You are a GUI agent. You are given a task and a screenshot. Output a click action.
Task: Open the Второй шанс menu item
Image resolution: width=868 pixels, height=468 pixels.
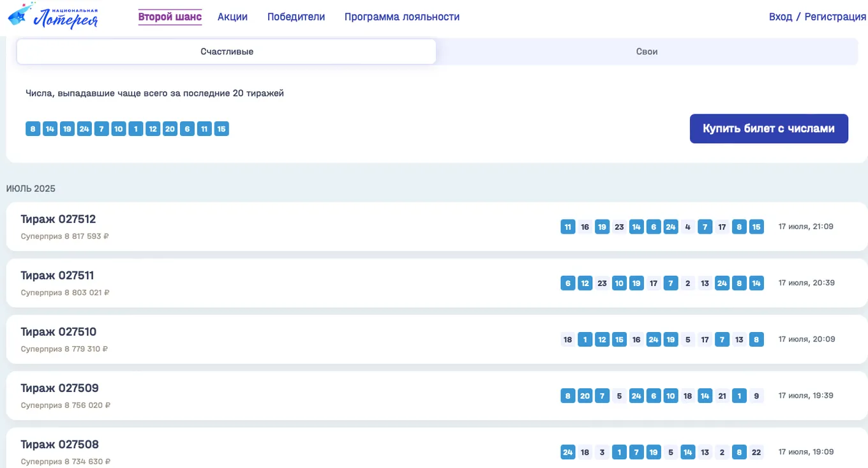click(170, 17)
